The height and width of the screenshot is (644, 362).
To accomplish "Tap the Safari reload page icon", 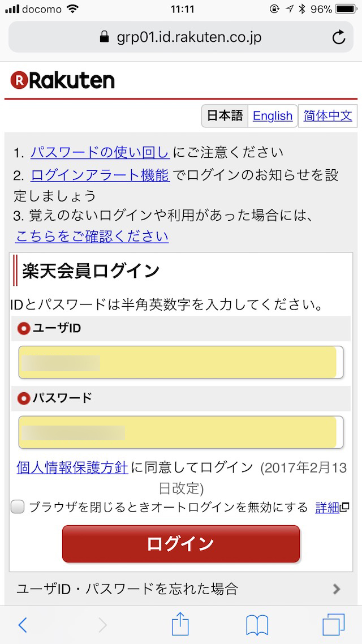I will pyautogui.click(x=338, y=37).
